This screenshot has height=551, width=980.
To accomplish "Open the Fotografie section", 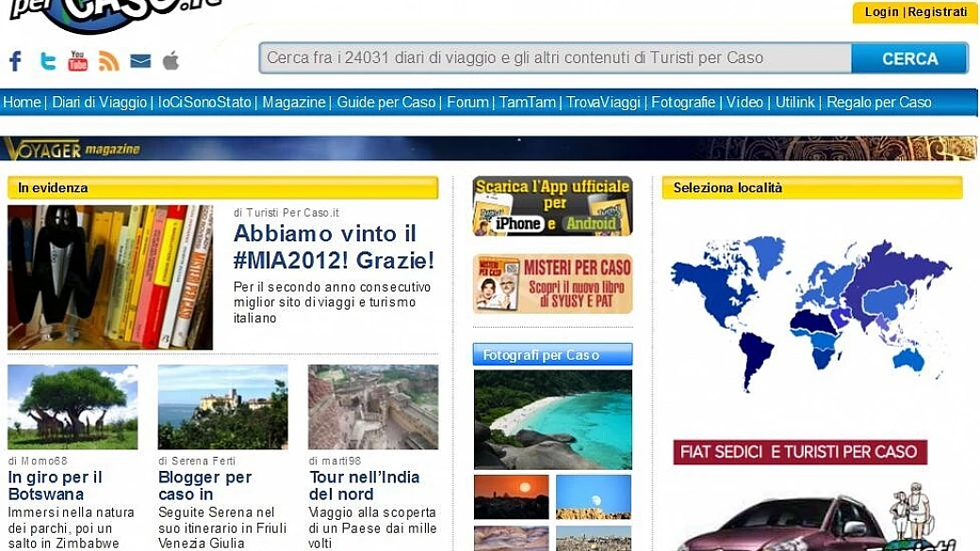I will tap(684, 102).
